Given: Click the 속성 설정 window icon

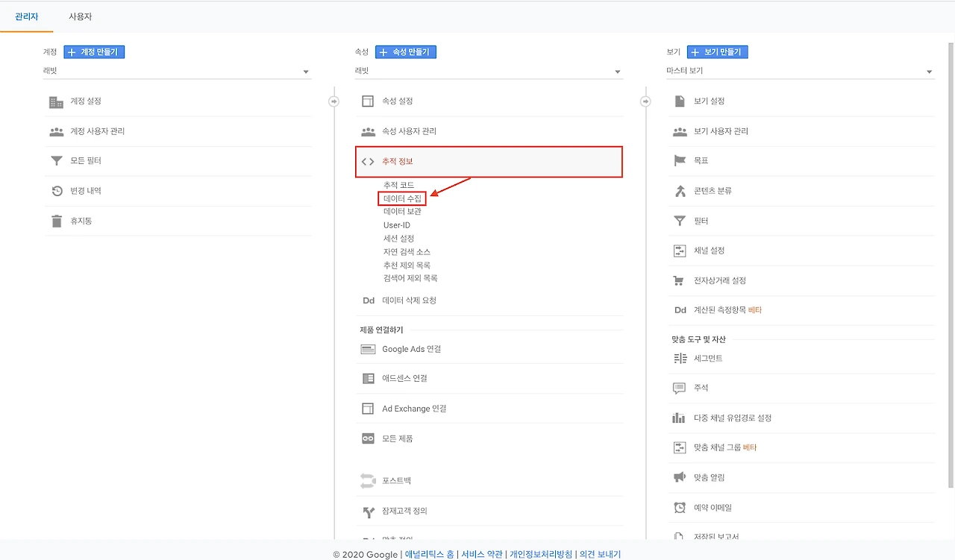Looking at the screenshot, I should coord(368,101).
